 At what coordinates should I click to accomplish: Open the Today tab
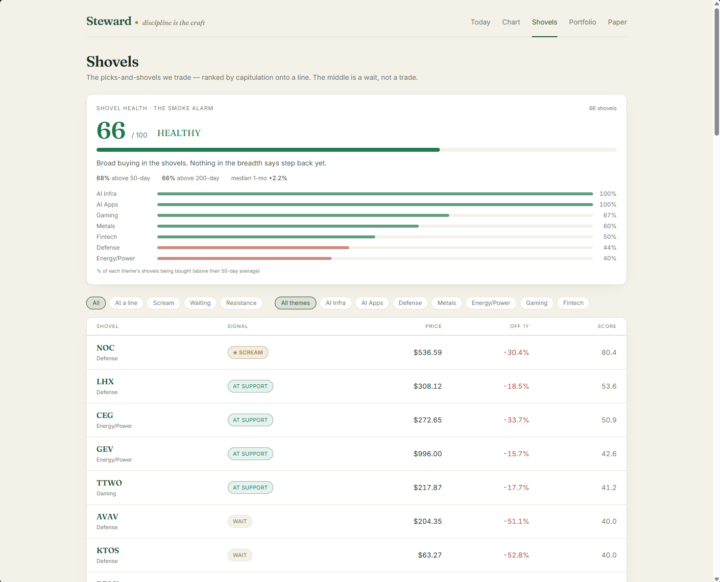[480, 22]
